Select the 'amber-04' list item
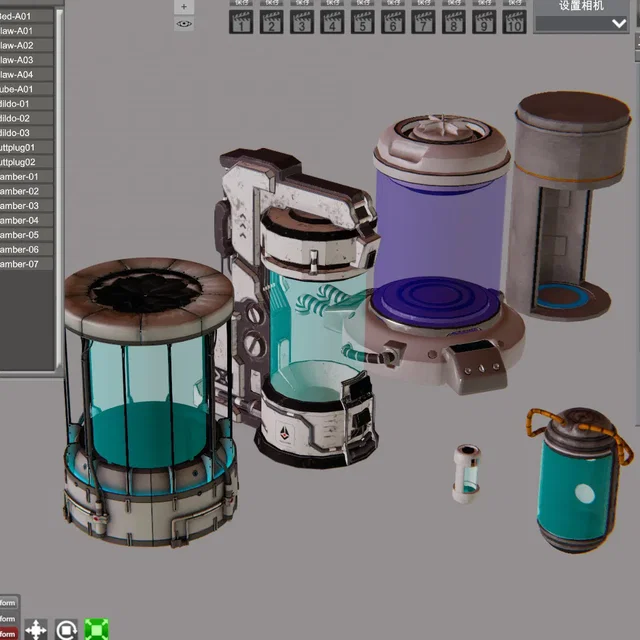The image size is (640, 640). [26, 220]
